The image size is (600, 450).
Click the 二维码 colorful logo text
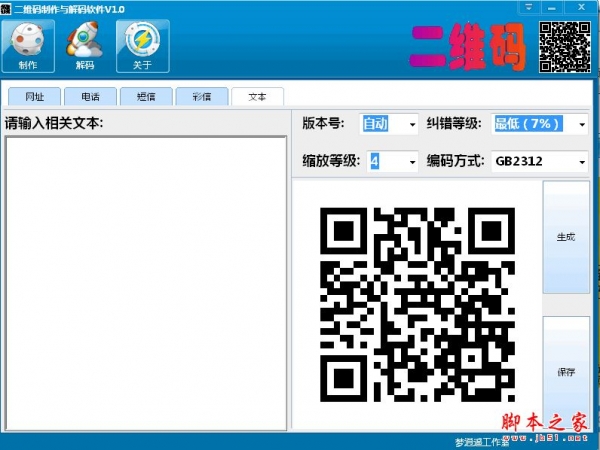click(468, 47)
